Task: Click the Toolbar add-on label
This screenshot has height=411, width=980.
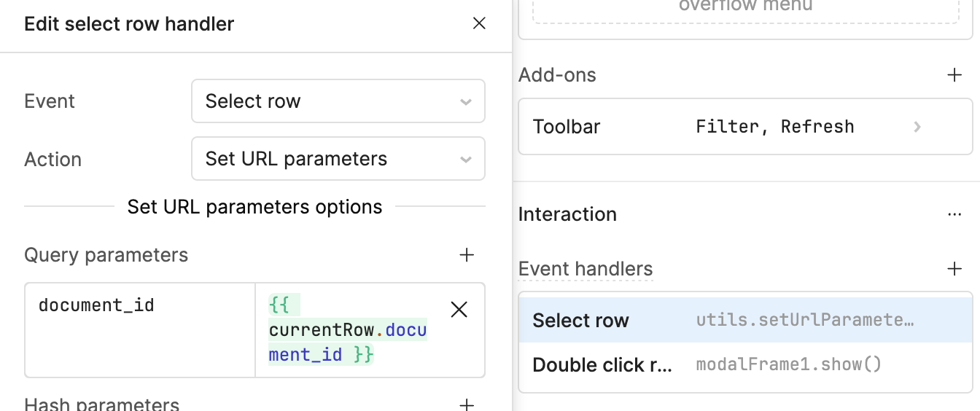Action: point(567,127)
